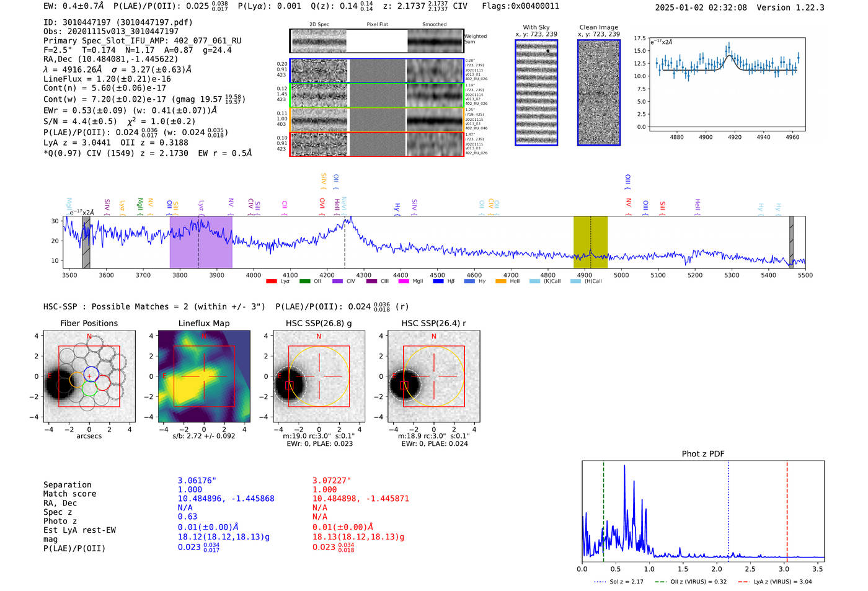The height and width of the screenshot is (591, 868).
Task: Open the Fiber Positions image
Action: pyautogui.click(x=89, y=376)
